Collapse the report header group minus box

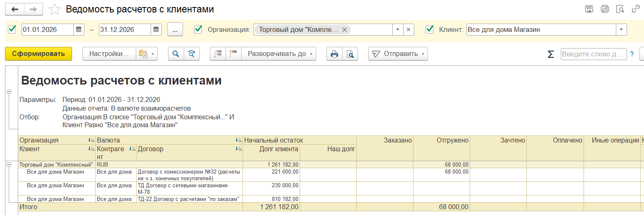pyautogui.click(x=9, y=92)
